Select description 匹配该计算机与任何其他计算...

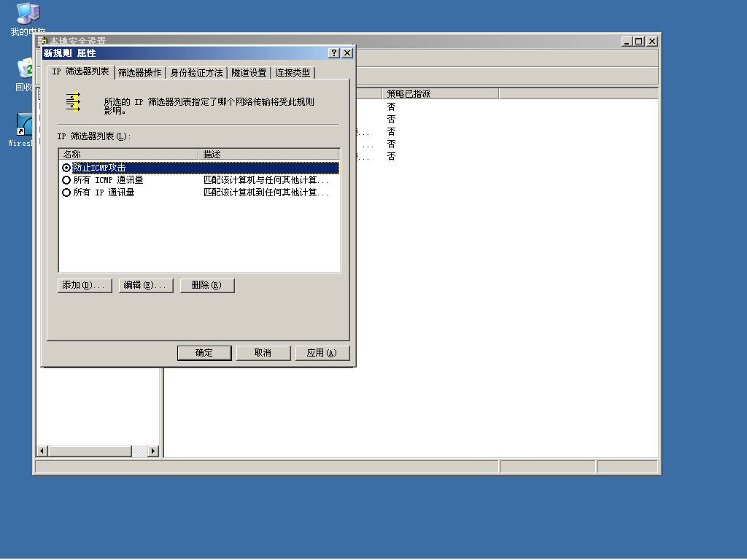click(x=266, y=180)
